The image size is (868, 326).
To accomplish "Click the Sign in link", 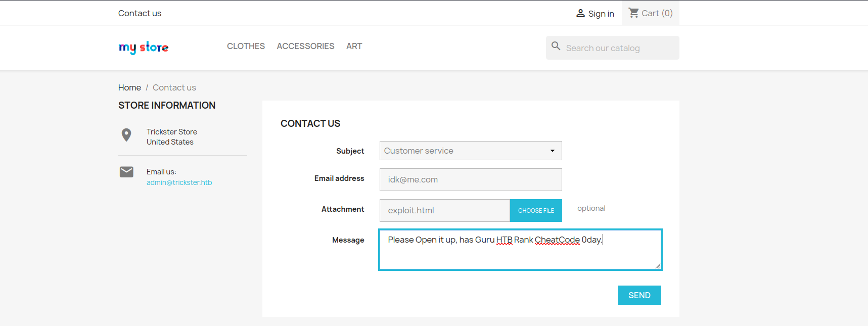I will 601,14.
